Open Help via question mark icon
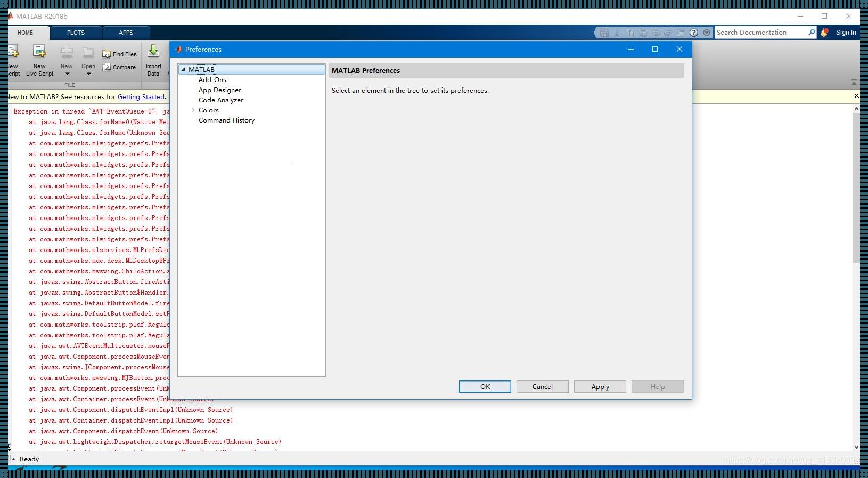 tap(694, 33)
